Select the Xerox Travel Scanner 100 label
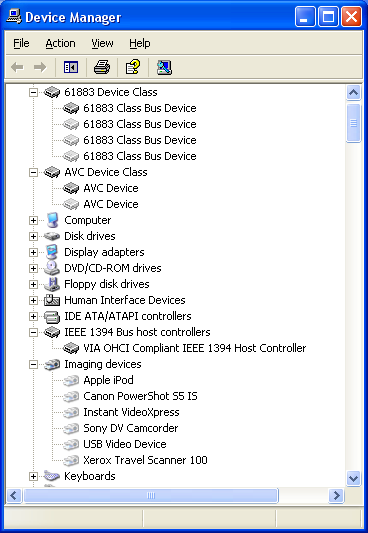The image size is (368, 533). pyautogui.click(x=145, y=460)
